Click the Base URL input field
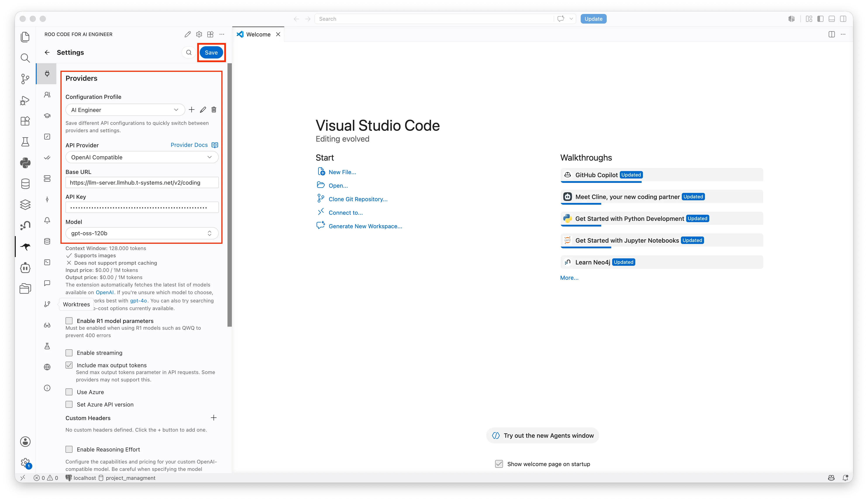The width and height of the screenshot is (868, 501). click(x=142, y=182)
